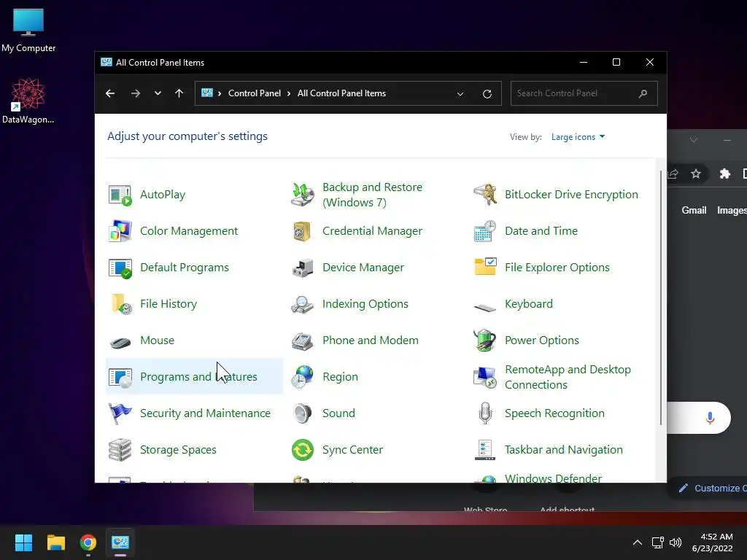The height and width of the screenshot is (560, 747).
Task: Click the Images link in Chrome window
Action: pos(732,211)
